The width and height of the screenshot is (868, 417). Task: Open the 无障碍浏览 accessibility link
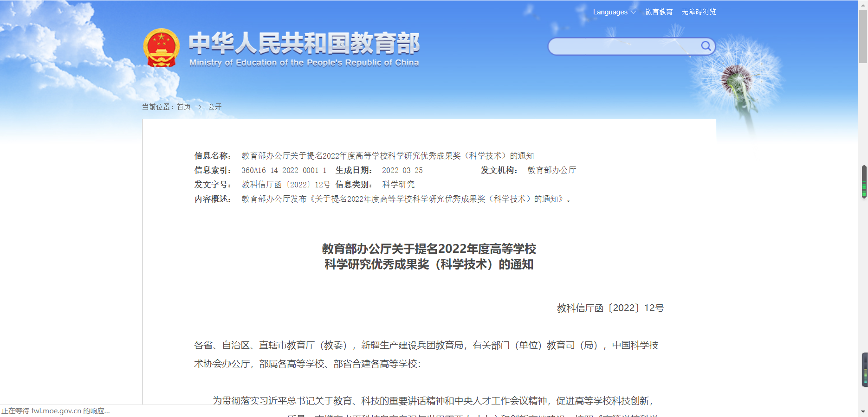[699, 12]
